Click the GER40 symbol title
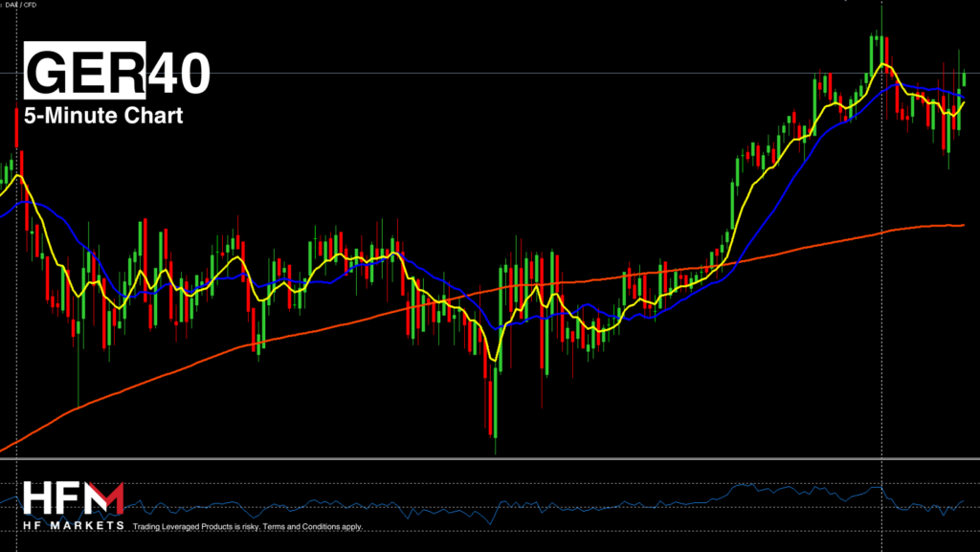Image resolution: width=980 pixels, height=552 pixels. coord(116,71)
